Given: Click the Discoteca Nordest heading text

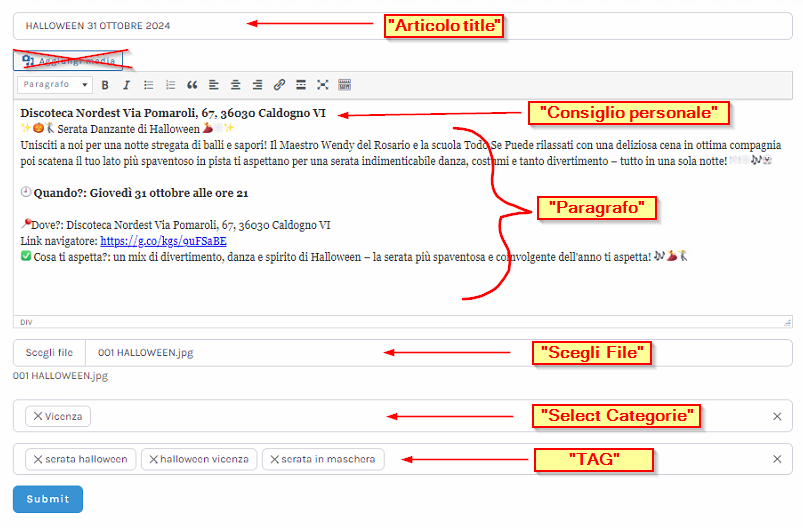Looking at the screenshot, I should tap(173, 113).
